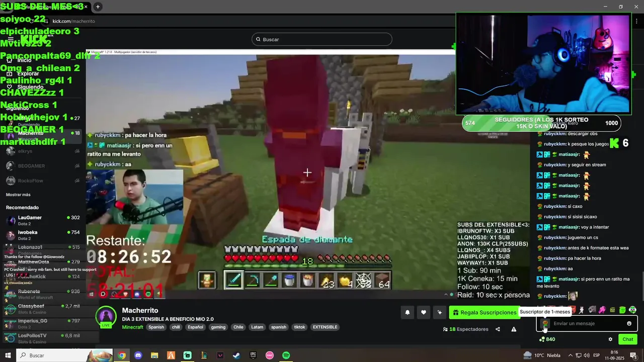This screenshot has height=362, width=644.
Task: Open the 10°C Niebla weather widget
Action: [x=541, y=355]
